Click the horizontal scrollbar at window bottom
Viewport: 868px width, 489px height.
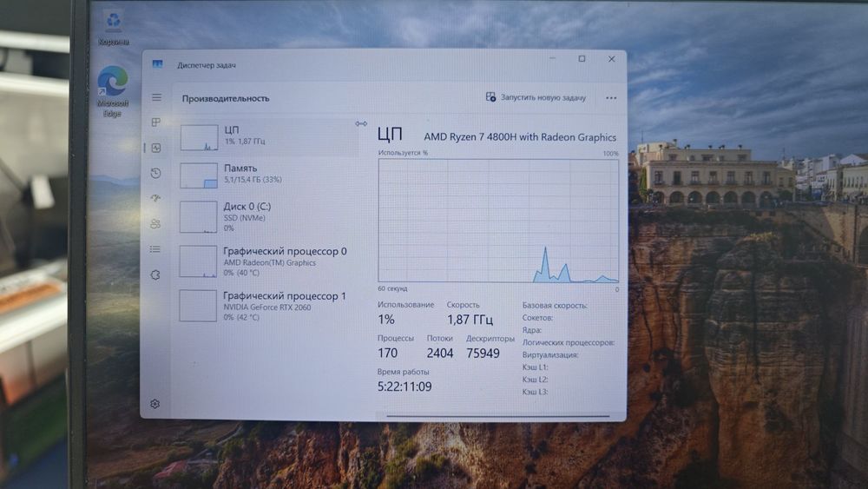497,415
